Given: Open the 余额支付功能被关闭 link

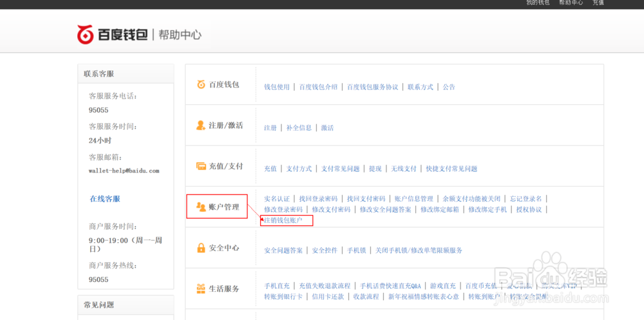Looking at the screenshot, I should point(471,199).
